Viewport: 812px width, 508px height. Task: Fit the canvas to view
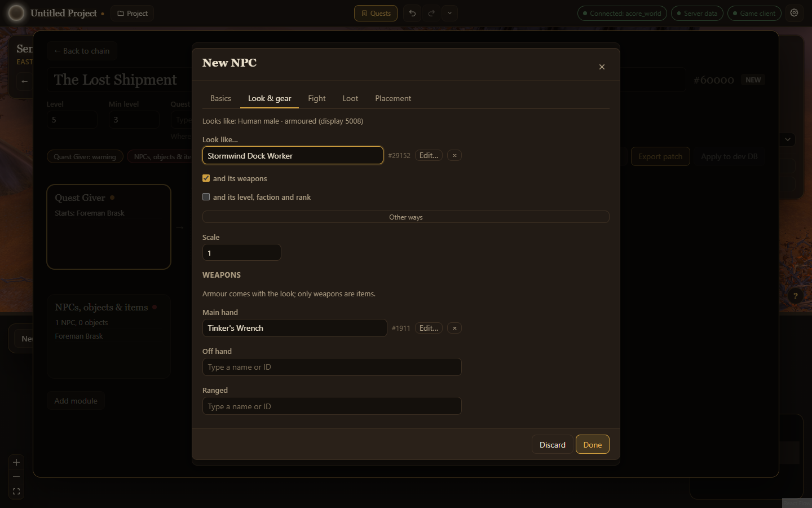pyautogui.click(x=16, y=492)
